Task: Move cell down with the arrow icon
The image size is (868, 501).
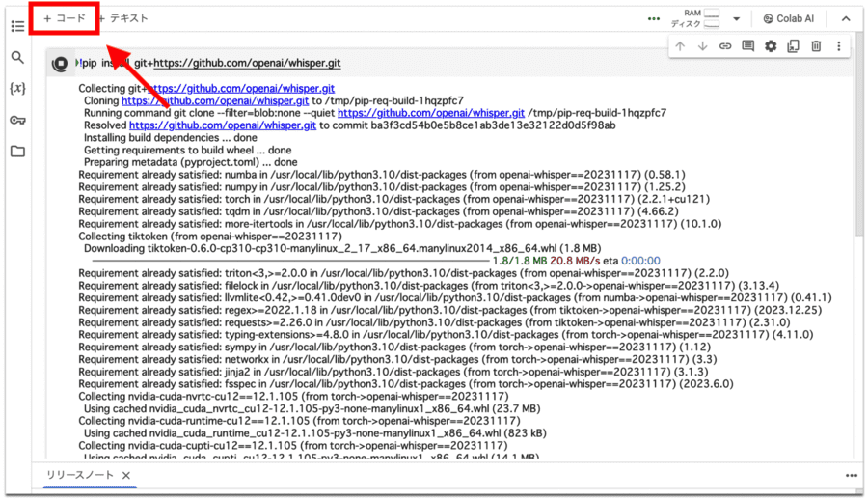Action: [702, 46]
